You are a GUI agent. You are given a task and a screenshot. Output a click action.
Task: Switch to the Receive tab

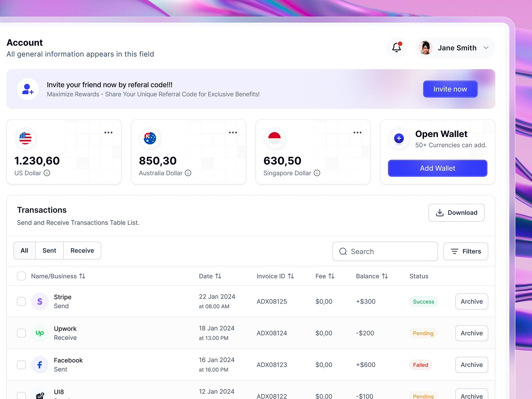tap(82, 250)
